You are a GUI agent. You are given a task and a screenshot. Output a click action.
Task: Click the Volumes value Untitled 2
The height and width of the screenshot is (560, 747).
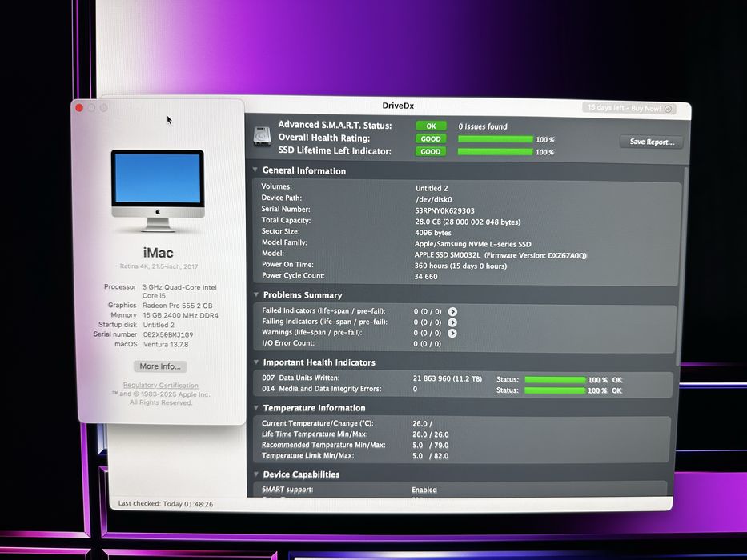click(431, 189)
